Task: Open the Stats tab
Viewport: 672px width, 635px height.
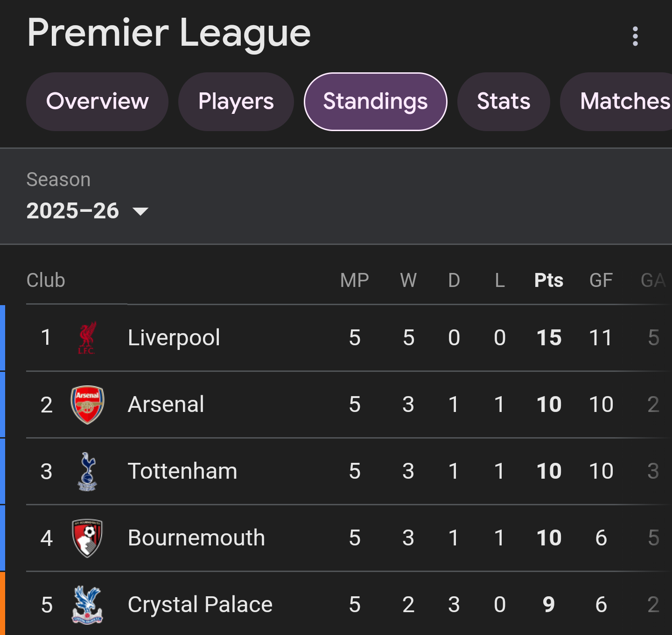Action: [x=504, y=102]
